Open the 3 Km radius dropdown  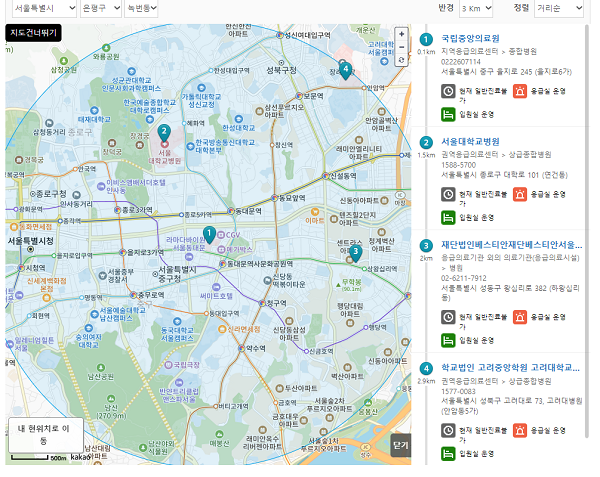pos(476,8)
